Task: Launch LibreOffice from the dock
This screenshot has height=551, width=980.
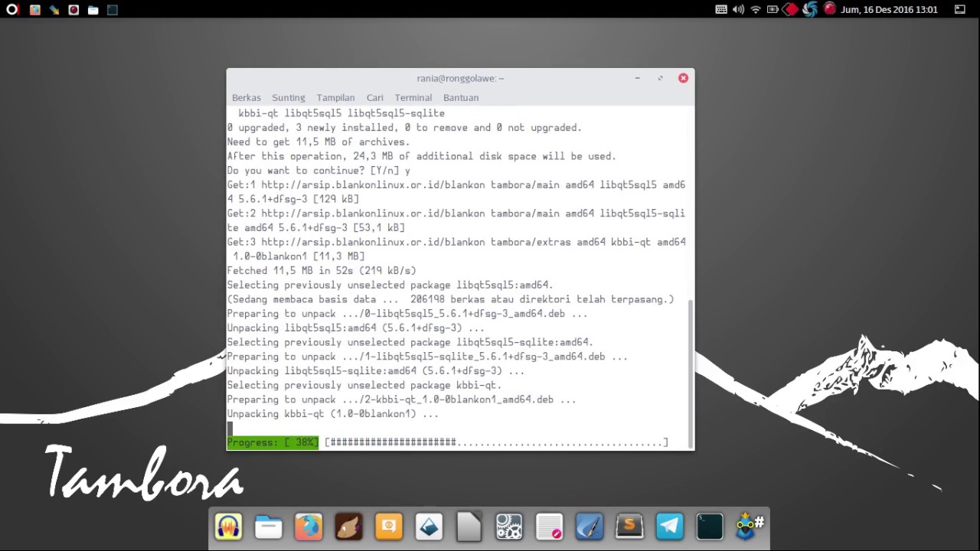Action: (x=469, y=527)
